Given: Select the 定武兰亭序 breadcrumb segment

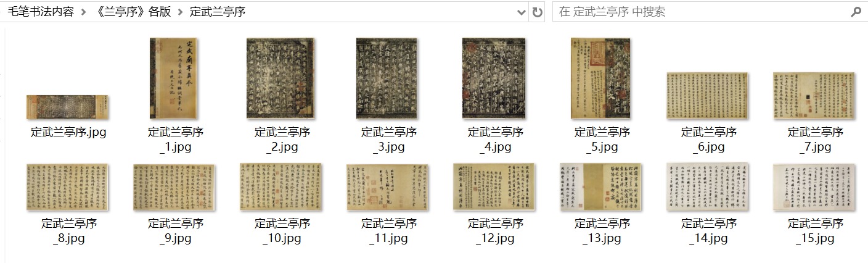Looking at the screenshot, I should [x=218, y=12].
